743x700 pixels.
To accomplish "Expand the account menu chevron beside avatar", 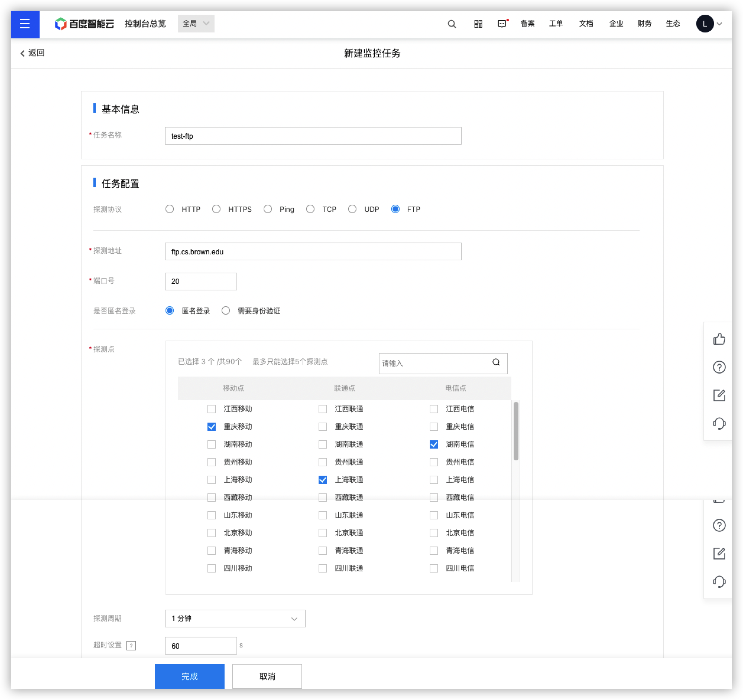I will (719, 24).
